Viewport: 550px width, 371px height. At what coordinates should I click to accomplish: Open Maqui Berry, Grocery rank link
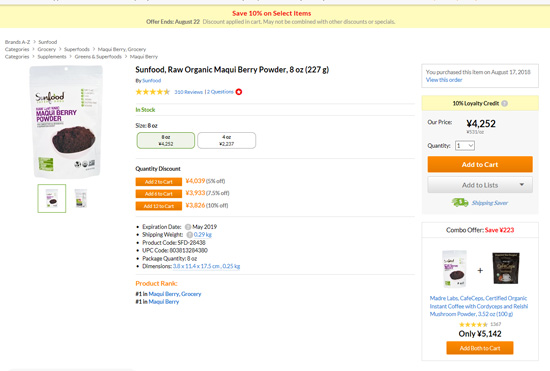pos(175,294)
